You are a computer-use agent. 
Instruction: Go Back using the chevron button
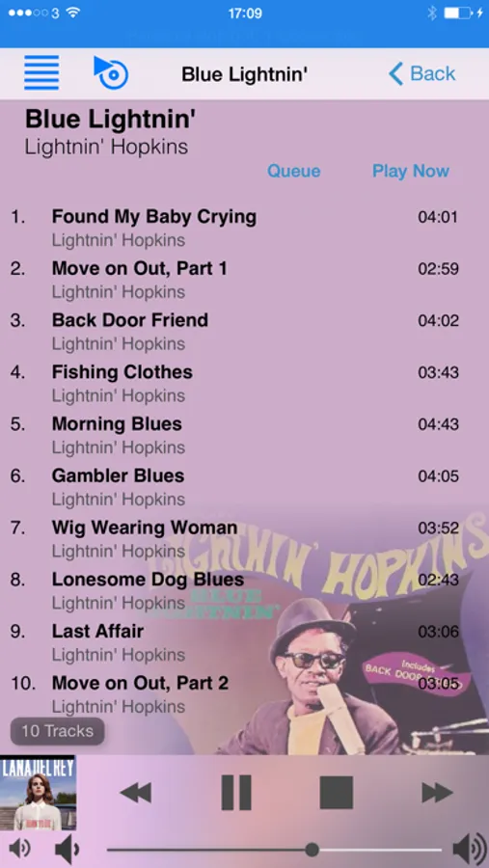[422, 73]
